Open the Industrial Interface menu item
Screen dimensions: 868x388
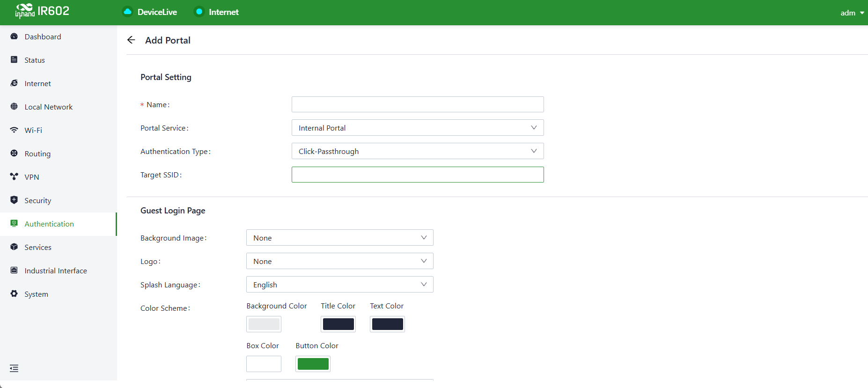(58, 271)
